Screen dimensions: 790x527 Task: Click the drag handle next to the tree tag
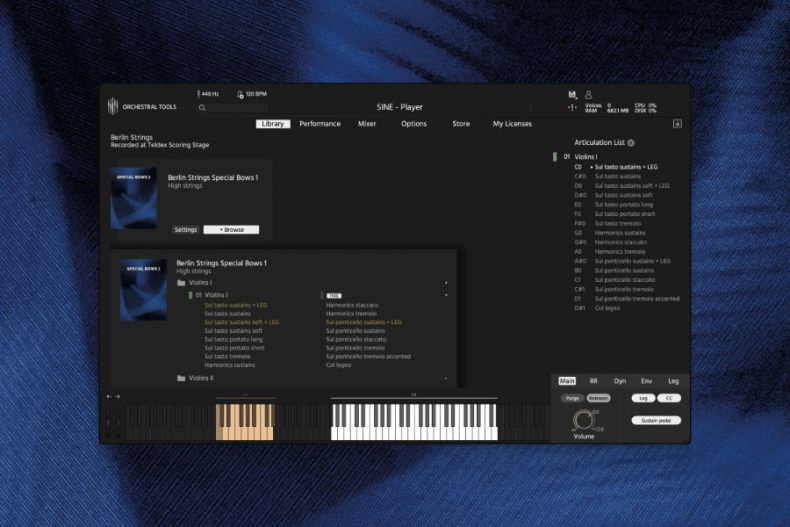[x=322, y=295]
